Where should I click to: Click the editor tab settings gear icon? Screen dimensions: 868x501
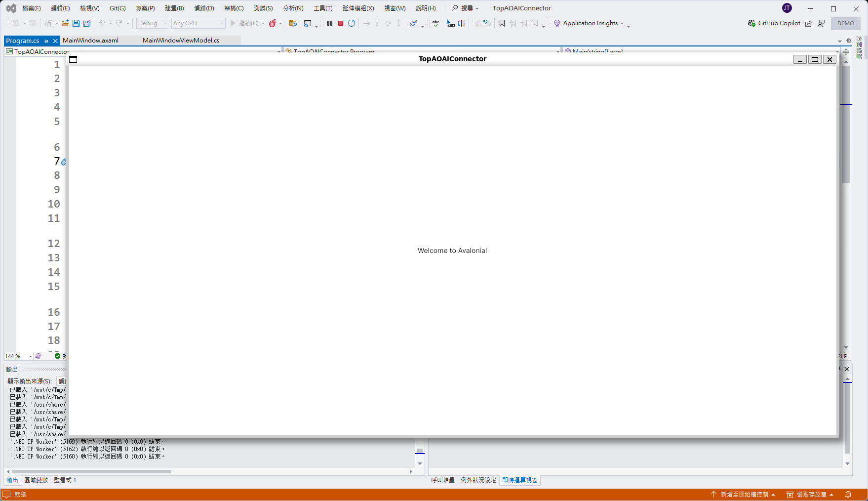[849, 41]
